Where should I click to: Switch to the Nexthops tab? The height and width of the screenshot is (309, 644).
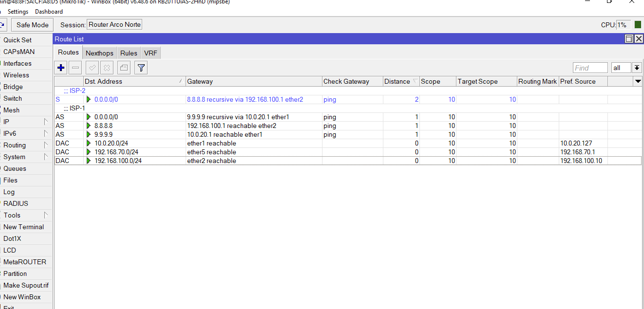99,53
